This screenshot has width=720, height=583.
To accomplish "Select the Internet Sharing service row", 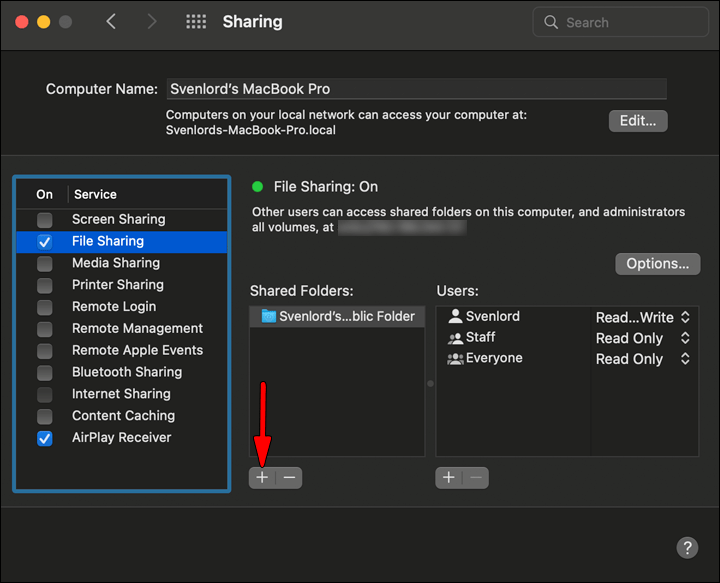I will point(122,394).
